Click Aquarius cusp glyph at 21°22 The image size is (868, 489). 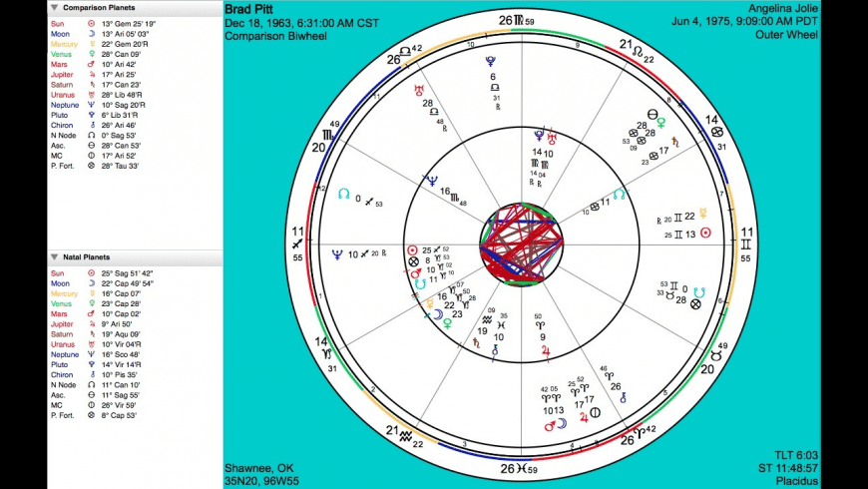click(406, 436)
